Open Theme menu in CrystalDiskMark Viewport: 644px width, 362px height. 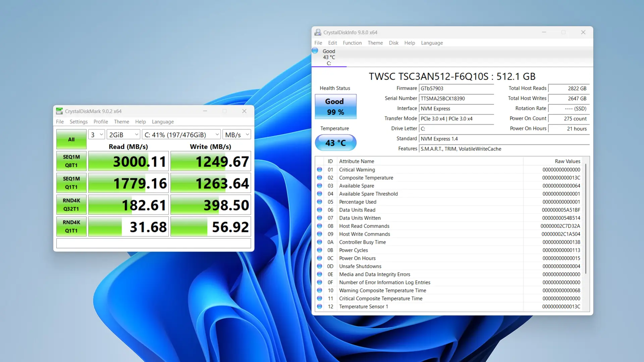tap(121, 122)
